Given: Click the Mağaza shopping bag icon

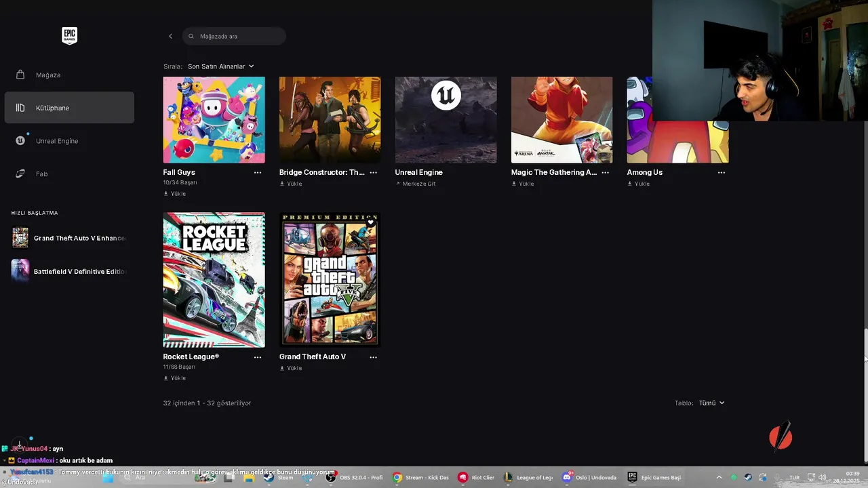Looking at the screenshot, I should pyautogui.click(x=20, y=75).
